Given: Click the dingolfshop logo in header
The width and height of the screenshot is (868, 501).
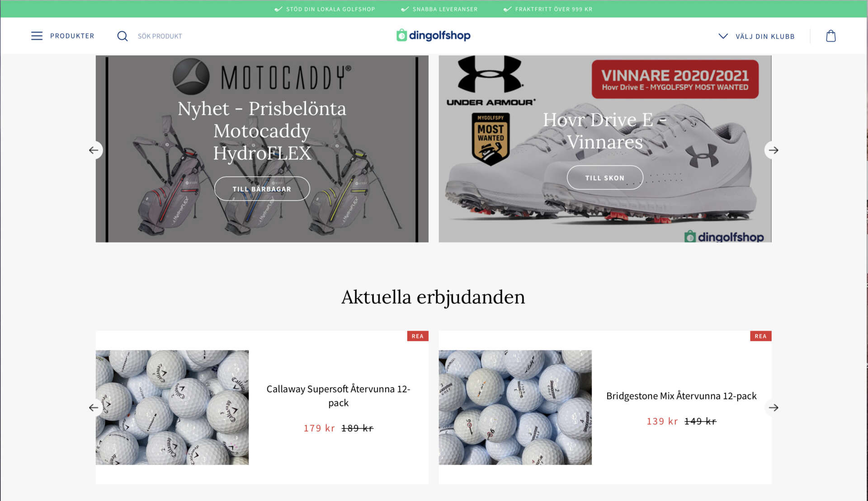Looking at the screenshot, I should point(433,35).
